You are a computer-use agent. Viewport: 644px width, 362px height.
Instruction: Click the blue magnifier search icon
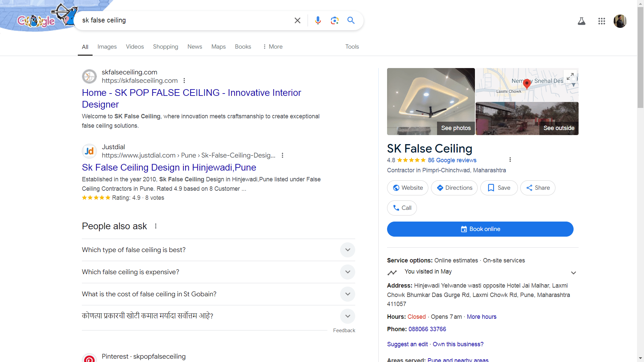(351, 20)
